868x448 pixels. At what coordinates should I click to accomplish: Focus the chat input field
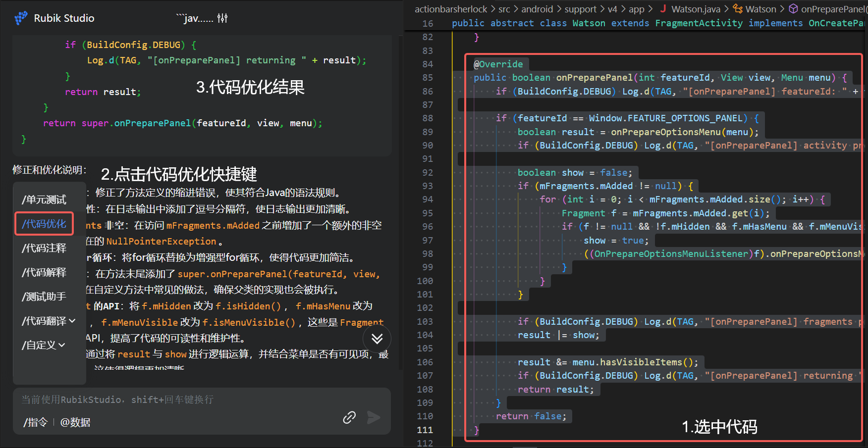[x=202, y=399]
